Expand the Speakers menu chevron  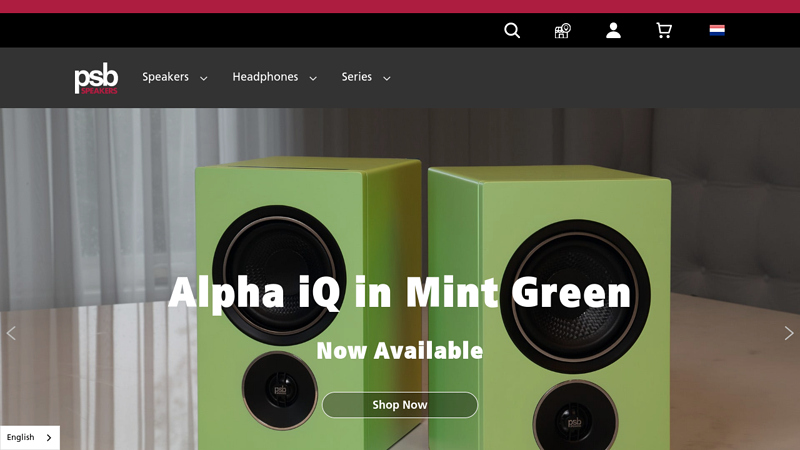204,79
